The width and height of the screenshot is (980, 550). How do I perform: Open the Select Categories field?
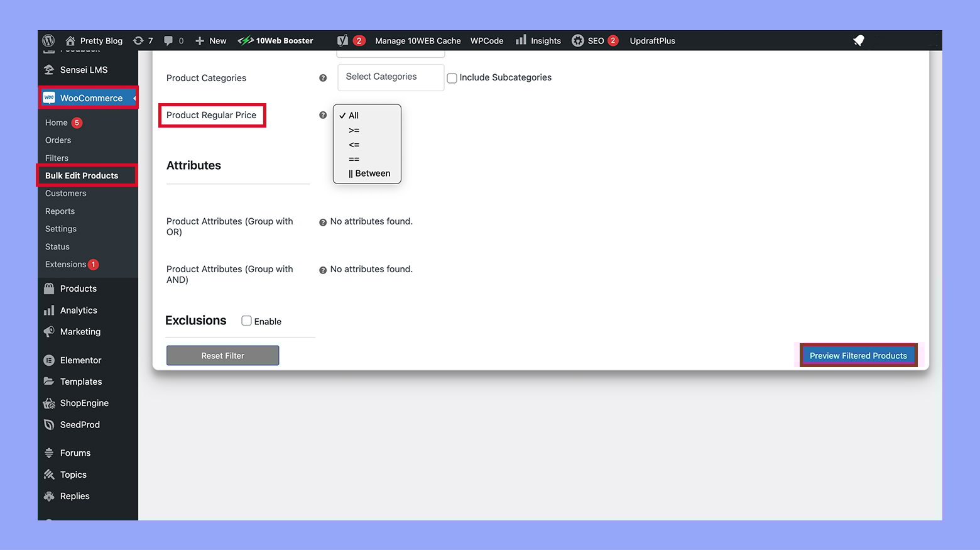(390, 77)
